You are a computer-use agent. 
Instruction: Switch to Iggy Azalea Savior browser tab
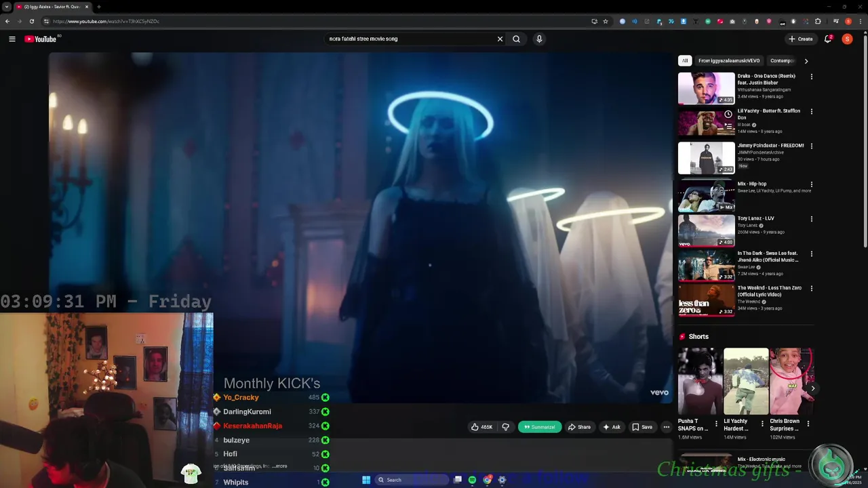coord(52,7)
